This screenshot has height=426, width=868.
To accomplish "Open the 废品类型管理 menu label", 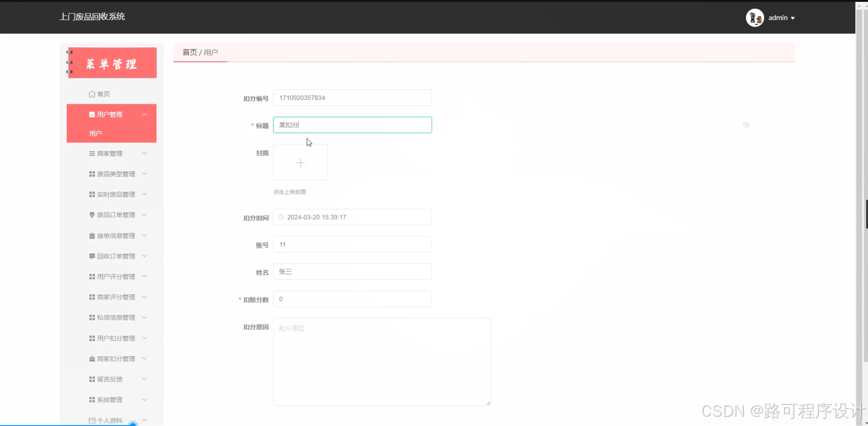I will [x=116, y=174].
